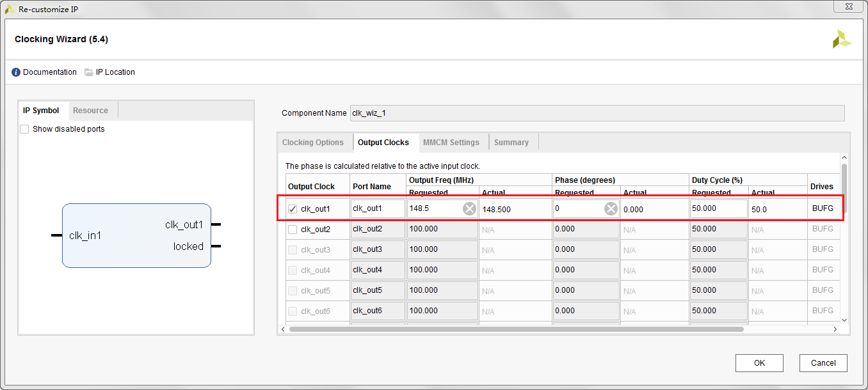Toggle Show disabled ports checkbox
The image size is (868, 390).
click(x=24, y=129)
